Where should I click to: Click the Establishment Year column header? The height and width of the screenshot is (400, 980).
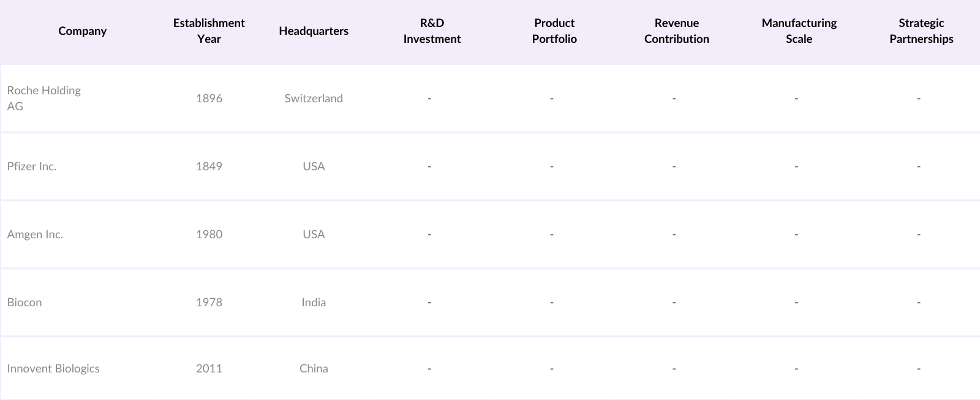pyautogui.click(x=209, y=31)
